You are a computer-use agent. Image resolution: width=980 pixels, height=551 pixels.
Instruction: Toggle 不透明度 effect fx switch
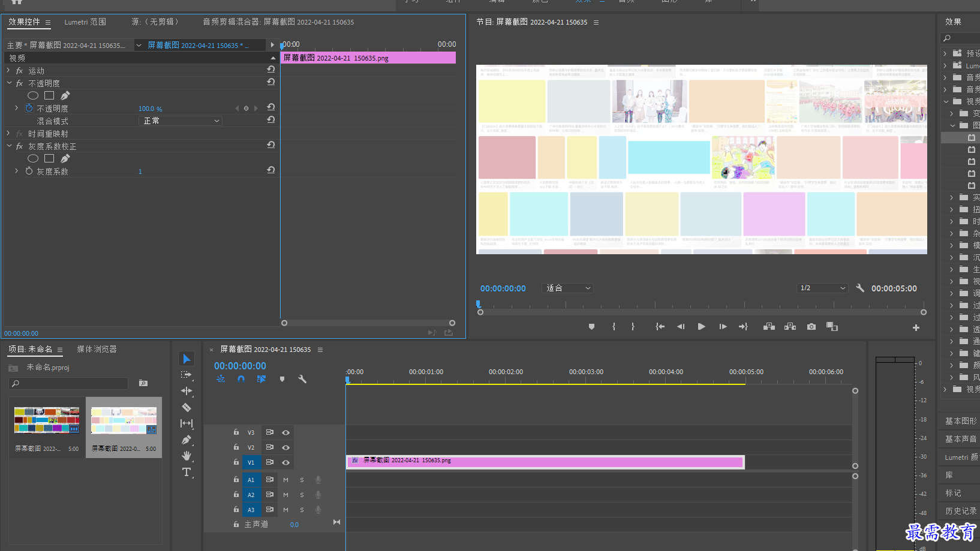[x=20, y=83]
